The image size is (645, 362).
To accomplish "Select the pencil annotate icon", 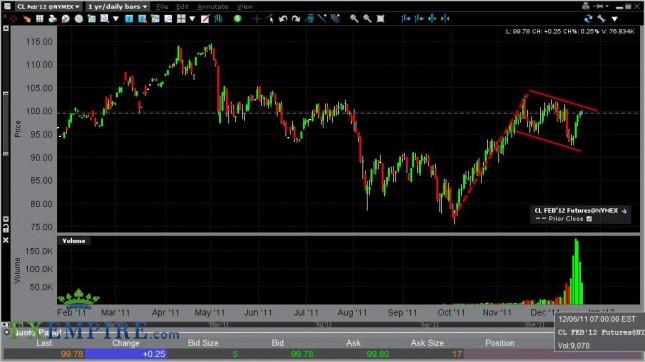I will (x=205, y=19).
